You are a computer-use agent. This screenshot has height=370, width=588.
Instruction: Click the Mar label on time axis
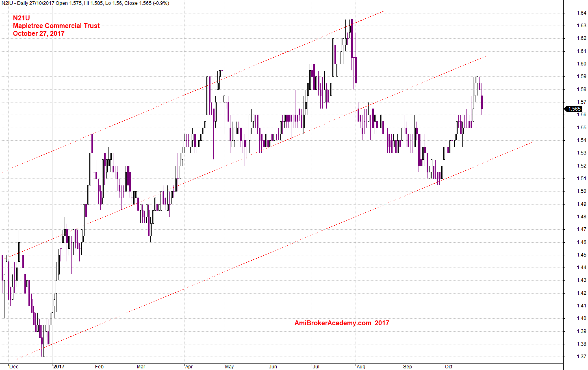pyautogui.click(x=141, y=367)
